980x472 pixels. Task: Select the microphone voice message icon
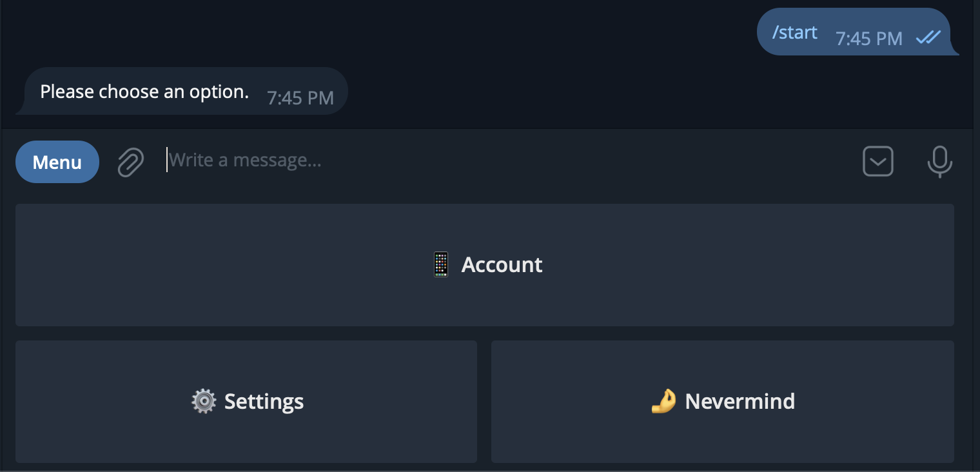click(x=940, y=161)
